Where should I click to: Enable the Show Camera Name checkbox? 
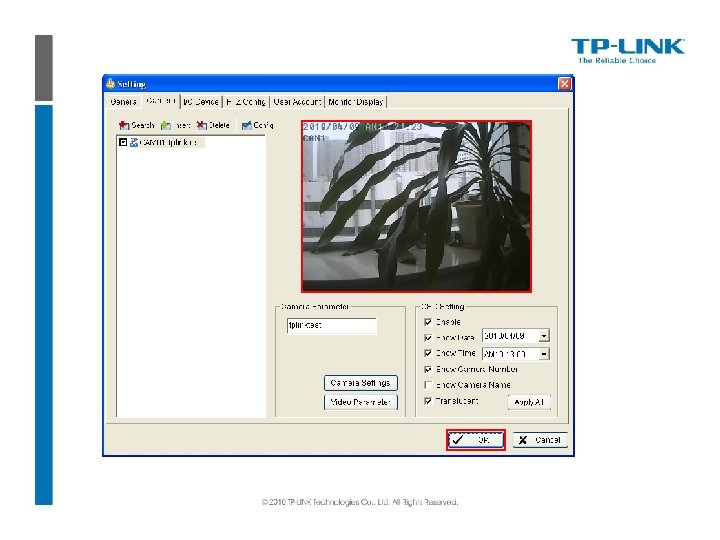pyautogui.click(x=428, y=385)
